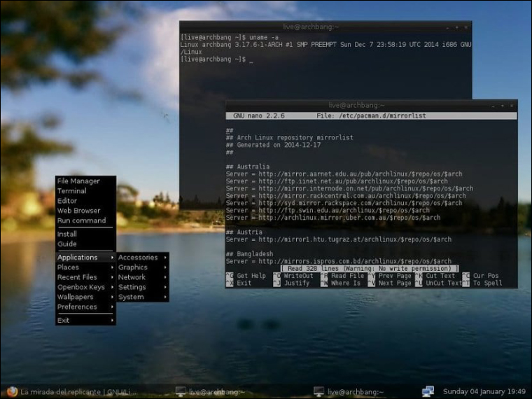
Task: Select Install in the menu
Action: 85,234
